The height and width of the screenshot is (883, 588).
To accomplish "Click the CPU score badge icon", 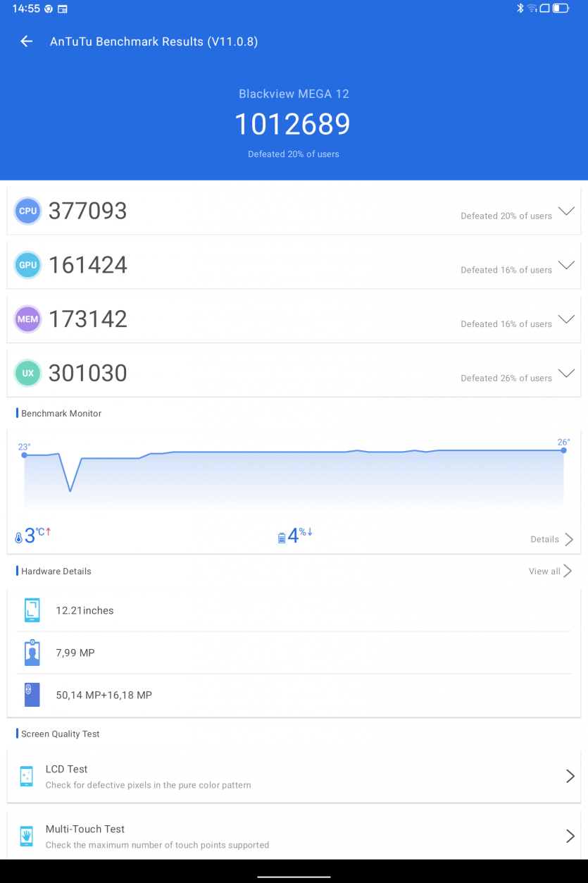I will coord(28,211).
